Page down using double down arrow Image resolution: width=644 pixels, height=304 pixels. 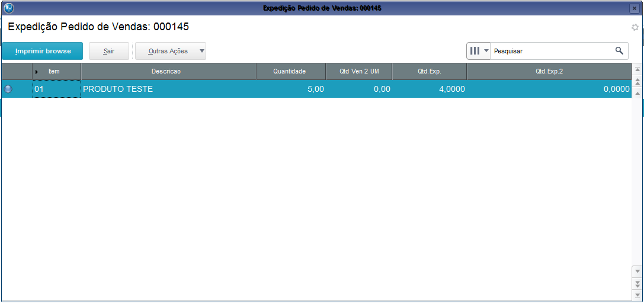pos(637,283)
